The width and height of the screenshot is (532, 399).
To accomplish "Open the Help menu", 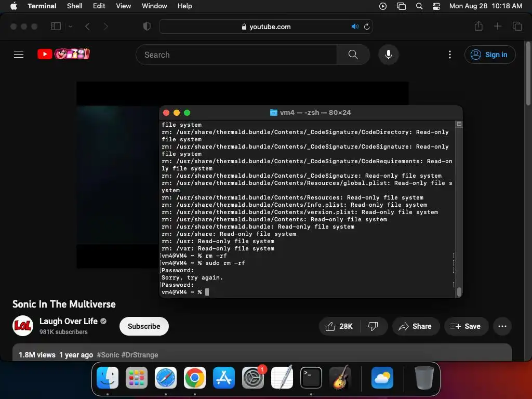I will 184,6.
